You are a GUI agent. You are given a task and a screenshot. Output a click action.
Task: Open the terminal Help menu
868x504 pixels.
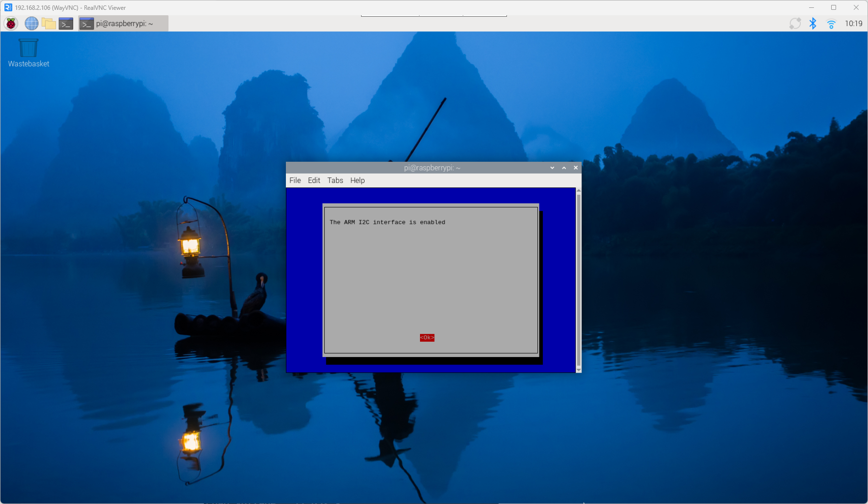pos(358,180)
